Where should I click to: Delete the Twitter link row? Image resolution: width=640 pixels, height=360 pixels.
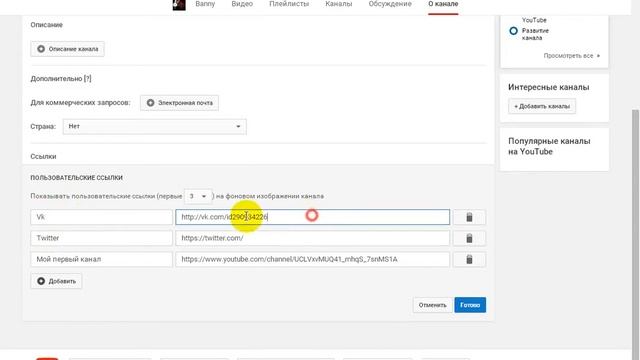[469, 238]
